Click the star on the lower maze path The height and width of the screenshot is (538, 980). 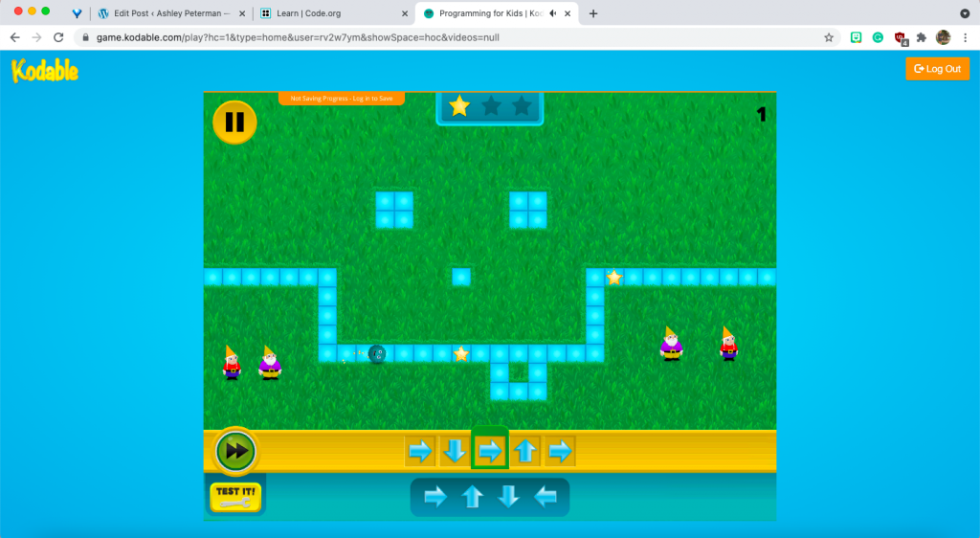[461, 354]
